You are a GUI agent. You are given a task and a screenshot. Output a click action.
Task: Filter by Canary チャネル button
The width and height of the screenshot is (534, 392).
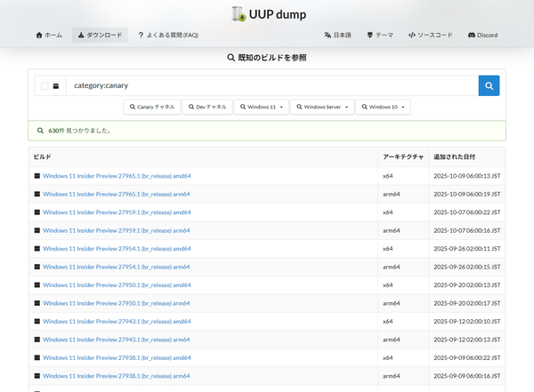[151, 107]
